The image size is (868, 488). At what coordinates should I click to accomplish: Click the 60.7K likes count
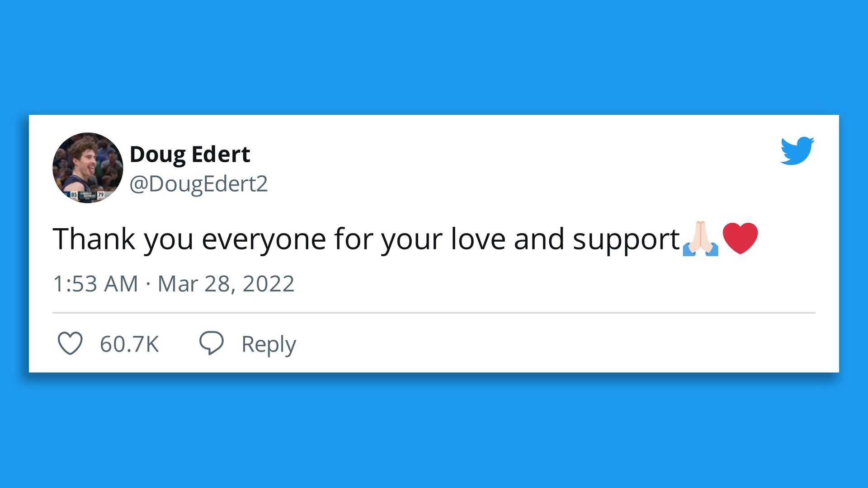tap(129, 344)
